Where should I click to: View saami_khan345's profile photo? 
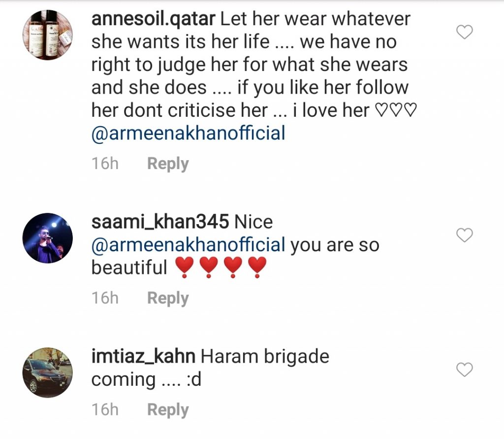48,238
